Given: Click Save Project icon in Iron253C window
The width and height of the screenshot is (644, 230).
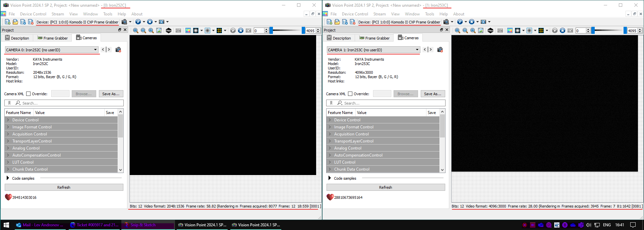Looking at the screenshot, I should click(345, 22).
